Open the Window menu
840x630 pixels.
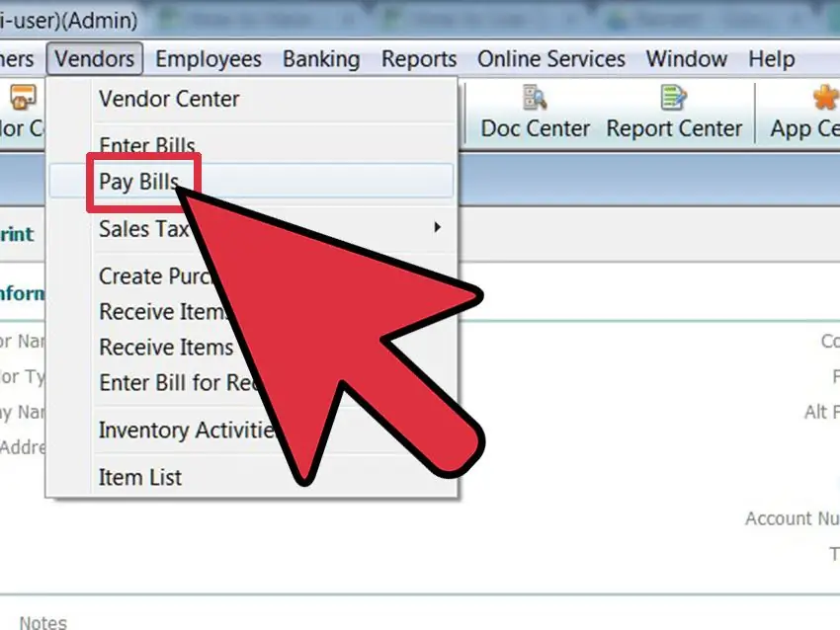[686, 59]
